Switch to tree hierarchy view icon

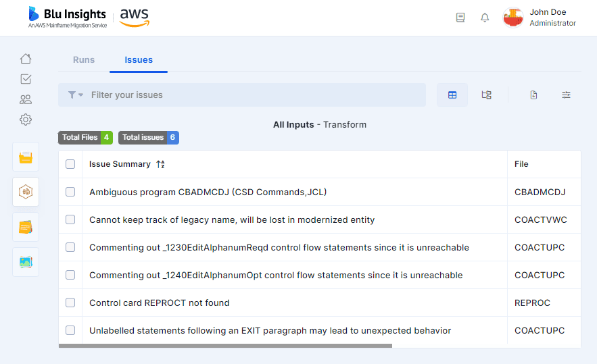[x=487, y=95]
